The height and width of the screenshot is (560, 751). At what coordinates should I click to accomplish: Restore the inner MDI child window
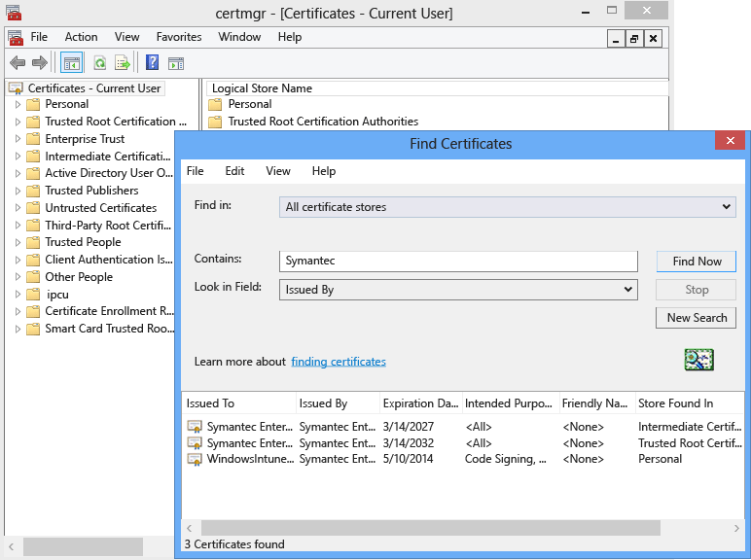pos(634,39)
